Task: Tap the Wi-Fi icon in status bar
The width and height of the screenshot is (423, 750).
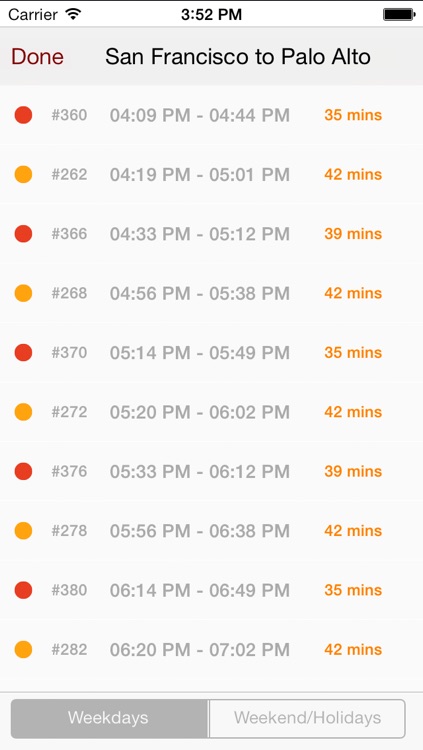Action: 73,14
